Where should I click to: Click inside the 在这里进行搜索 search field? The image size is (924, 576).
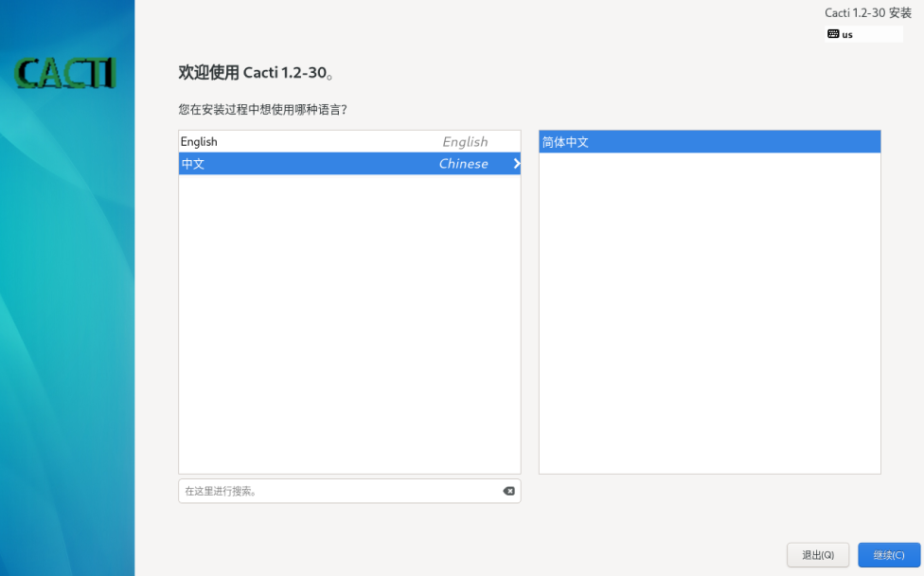(x=331, y=491)
